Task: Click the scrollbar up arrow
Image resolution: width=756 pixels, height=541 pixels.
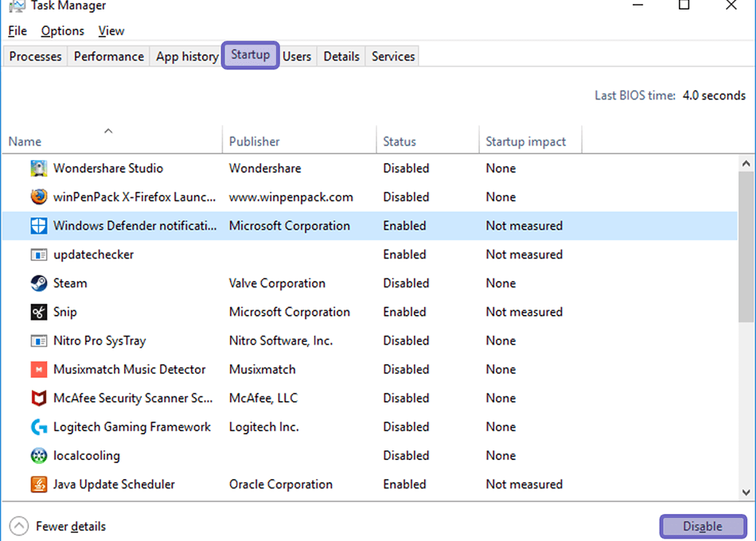Action: (x=746, y=164)
